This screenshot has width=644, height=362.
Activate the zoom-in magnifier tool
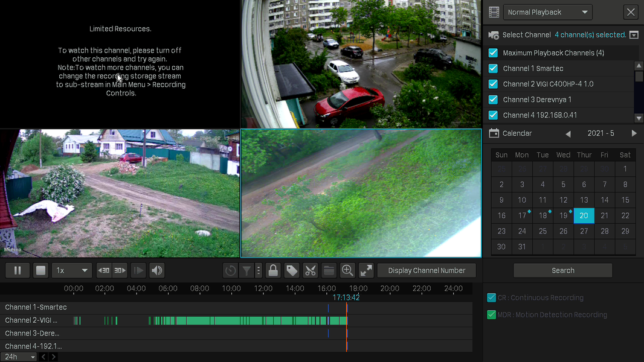[347, 270]
